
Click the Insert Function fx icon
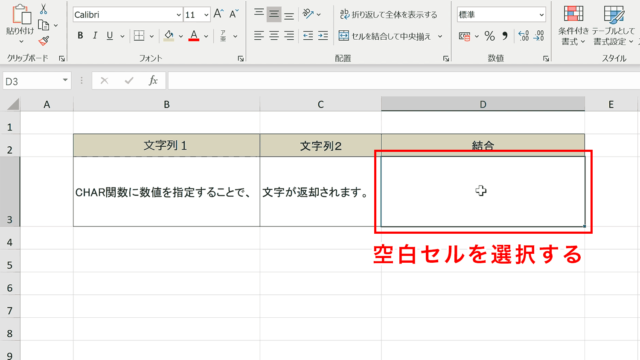153,80
